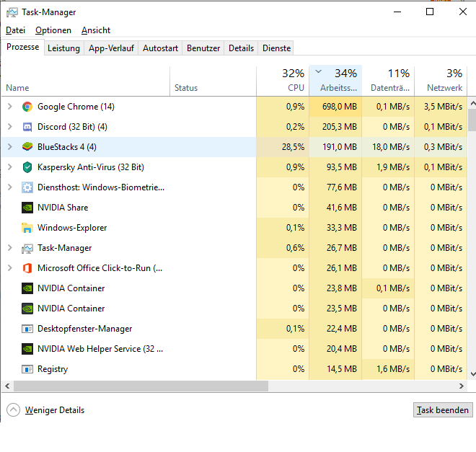Screen dimensions: 476x452
Task: Click the 205,3 MB memory cell
Action: pos(335,127)
